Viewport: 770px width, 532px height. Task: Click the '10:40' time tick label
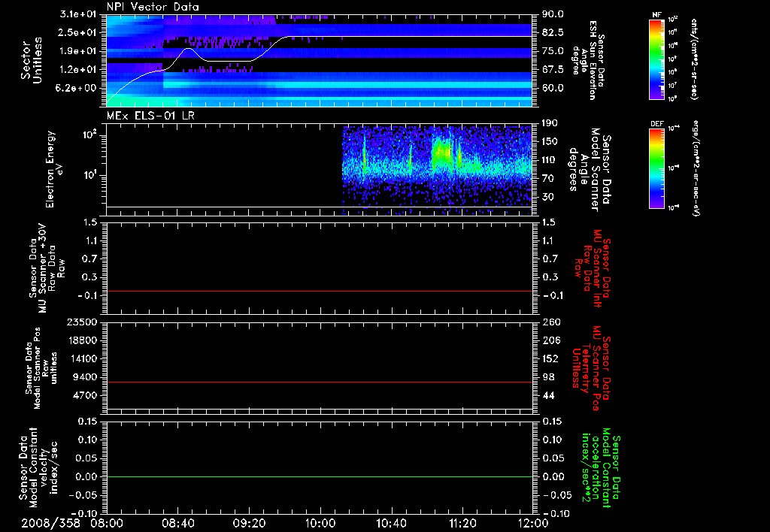pos(391,523)
